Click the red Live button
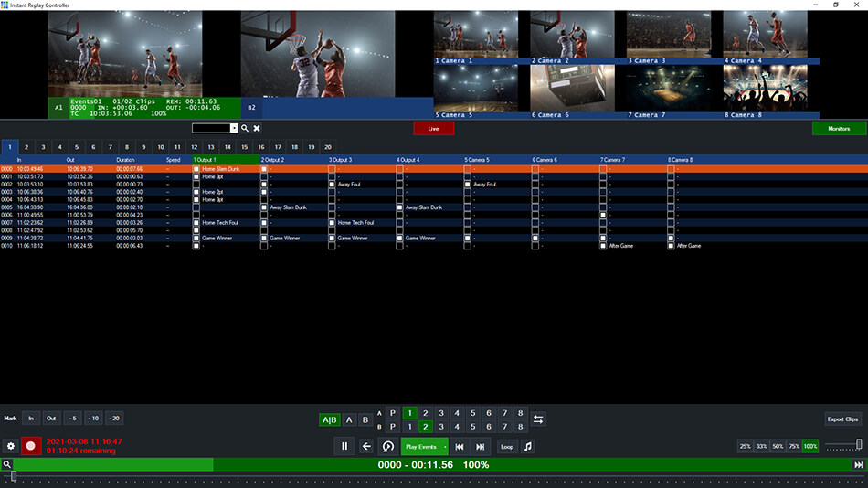Image resolution: width=868 pixels, height=488 pixels. (x=433, y=129)
